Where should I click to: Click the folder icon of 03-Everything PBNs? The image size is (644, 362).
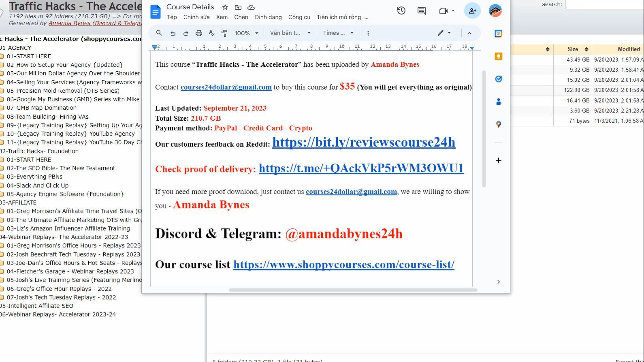click(x=2, y=177)
